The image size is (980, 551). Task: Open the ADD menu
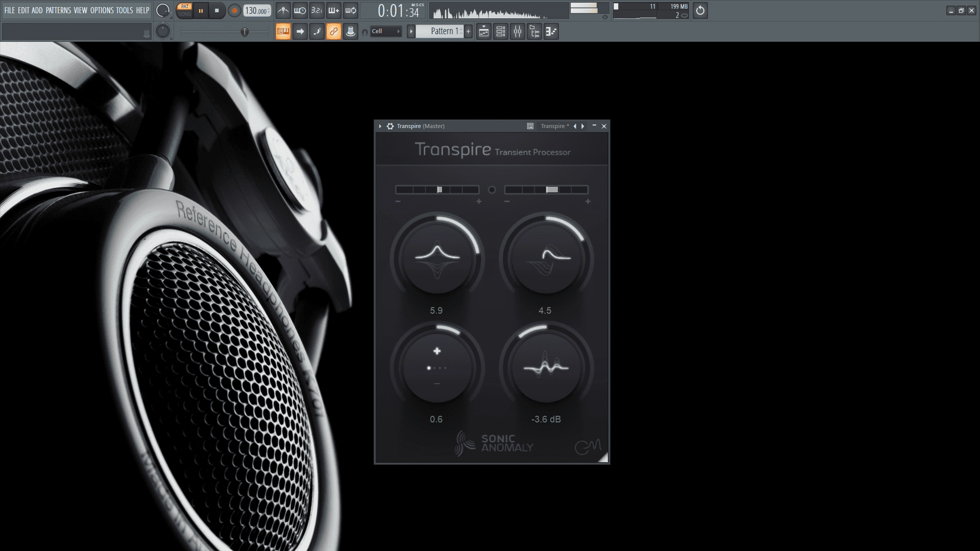[x=37, y=10]
